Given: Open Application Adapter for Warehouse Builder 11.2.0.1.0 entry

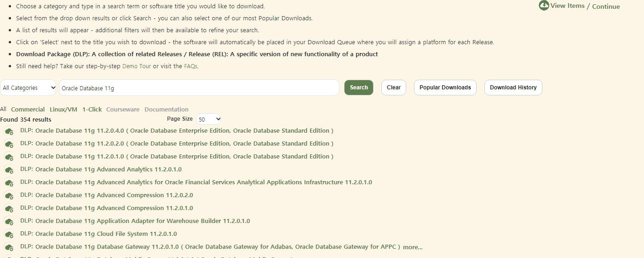Looking at the screenshot, I should click(135, 221).
